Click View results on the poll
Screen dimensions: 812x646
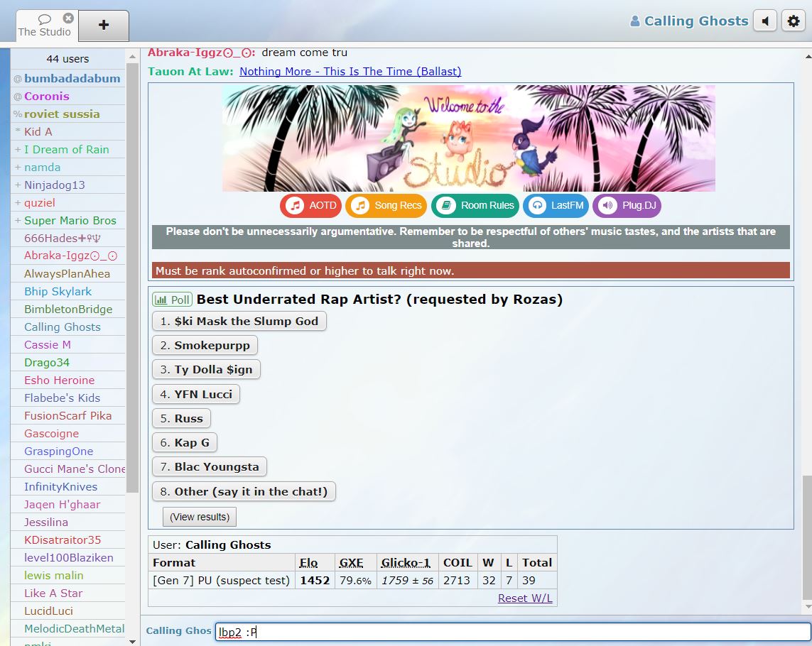pyautogui.click(x=200, y=517)
